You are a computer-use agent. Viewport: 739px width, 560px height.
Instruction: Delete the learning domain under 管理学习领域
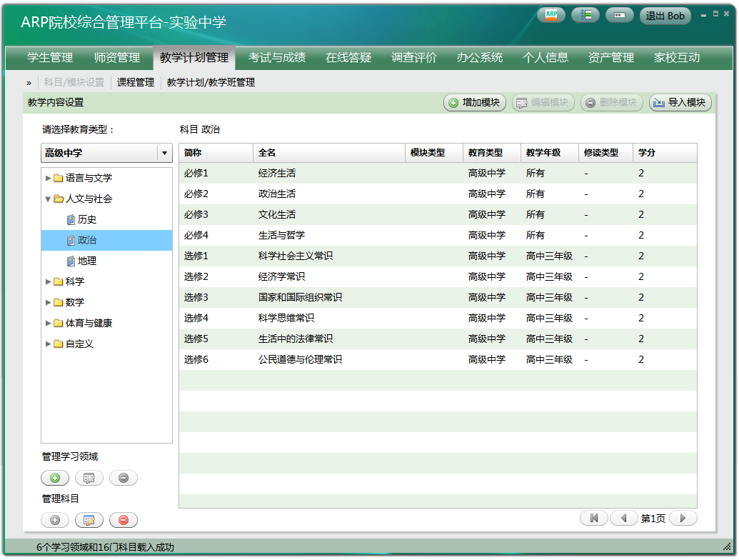click(x=124, y=478)
